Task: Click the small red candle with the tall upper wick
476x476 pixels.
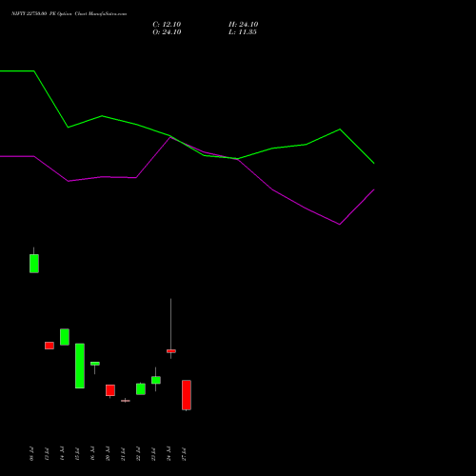Action: pyautogui.click(x=171, y=351)
